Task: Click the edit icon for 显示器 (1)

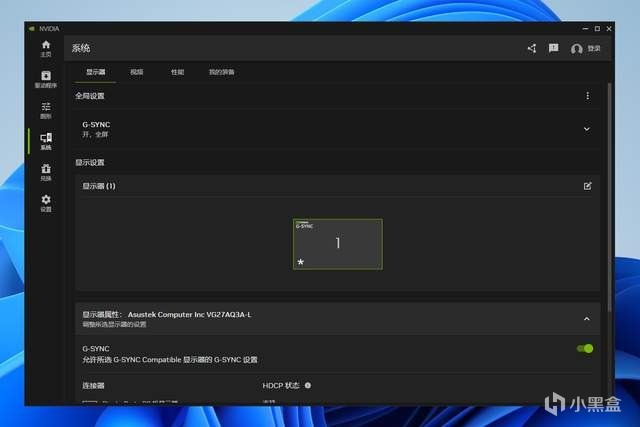Action: click(x=587, y=186)
